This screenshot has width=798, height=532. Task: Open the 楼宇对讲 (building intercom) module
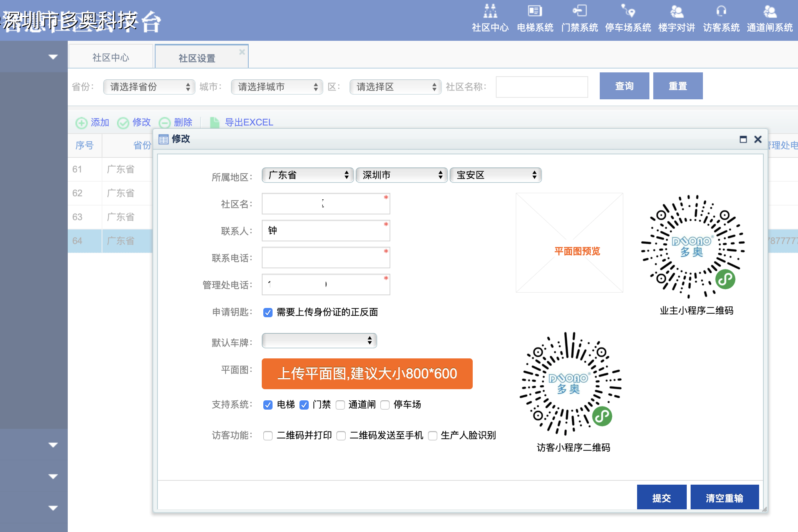click(677, 17)
